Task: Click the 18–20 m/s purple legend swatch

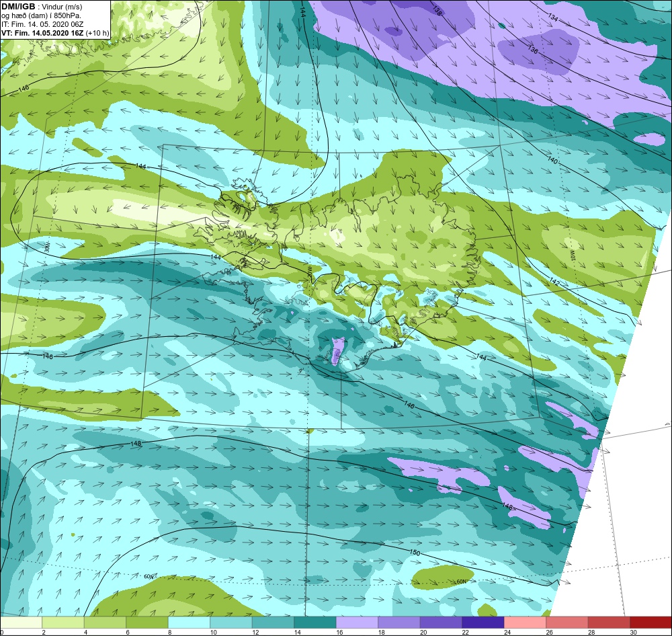Action: click(399, 623)
